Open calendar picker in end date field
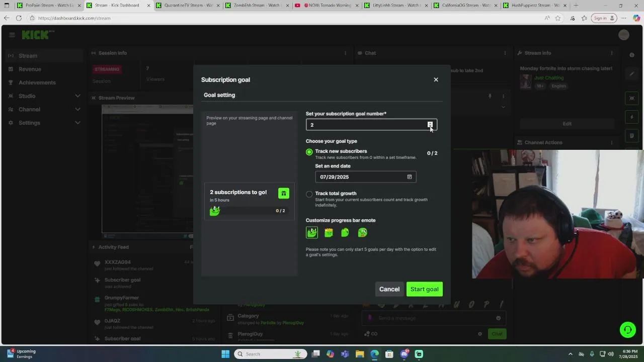Viewport: 644px width, 362px height. click(x=409, y=177)
